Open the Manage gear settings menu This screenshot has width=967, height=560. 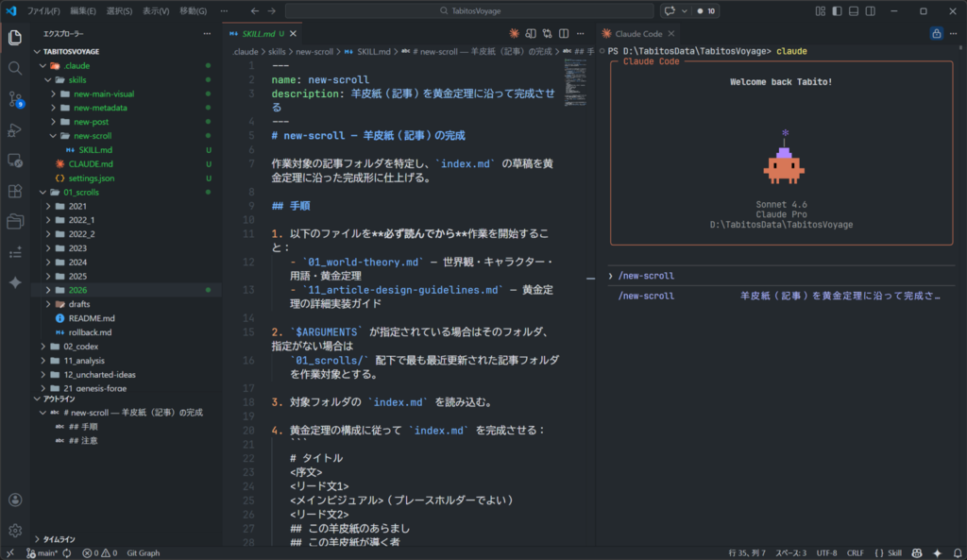[x=15, y=531]
